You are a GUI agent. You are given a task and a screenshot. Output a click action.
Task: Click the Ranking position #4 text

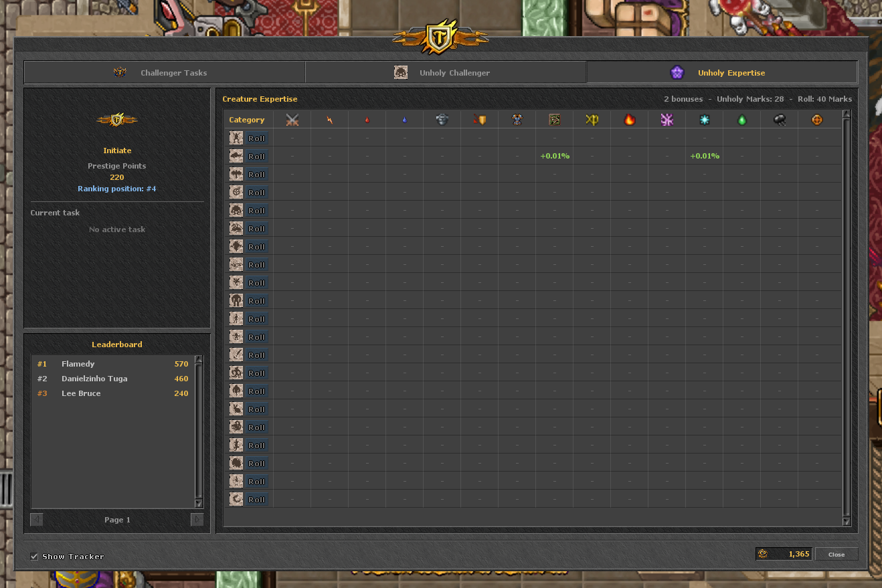(x=117, y=189)
